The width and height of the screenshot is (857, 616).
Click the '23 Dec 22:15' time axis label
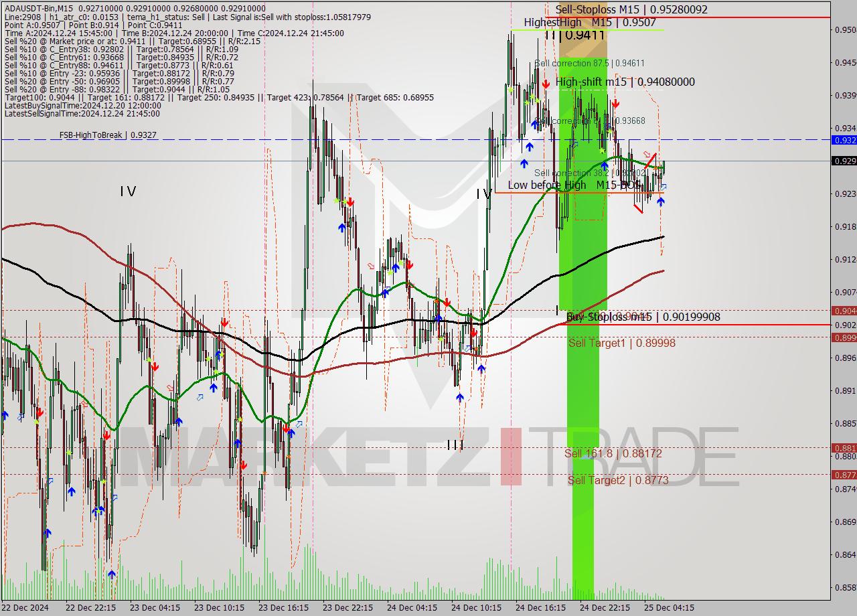coord(347,608)
